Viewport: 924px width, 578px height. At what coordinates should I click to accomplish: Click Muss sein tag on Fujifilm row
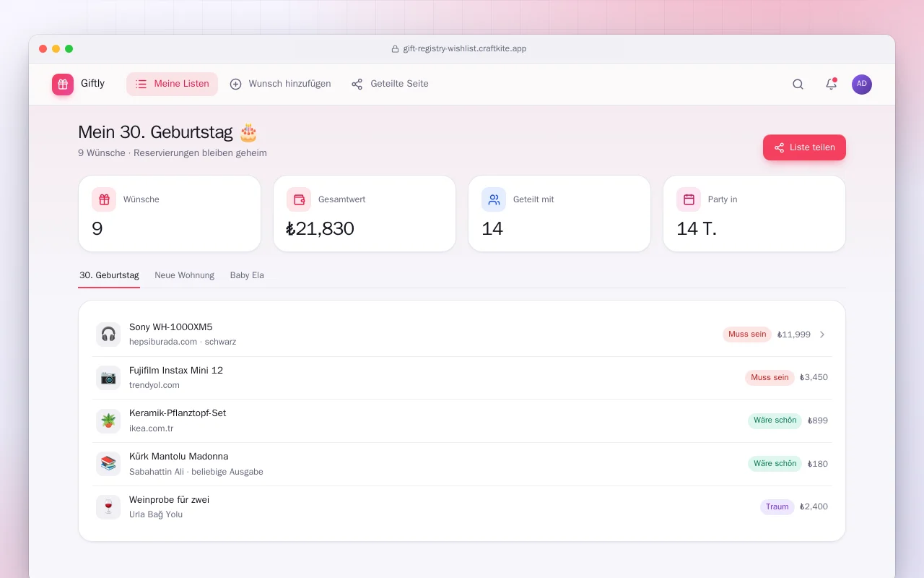pyautogui.click(x=770, y=378)
